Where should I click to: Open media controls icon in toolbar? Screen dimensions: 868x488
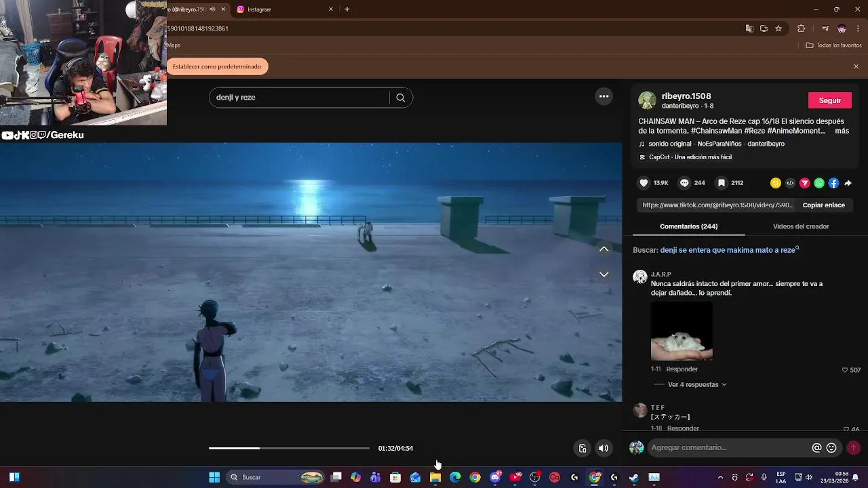pos(825,28)
